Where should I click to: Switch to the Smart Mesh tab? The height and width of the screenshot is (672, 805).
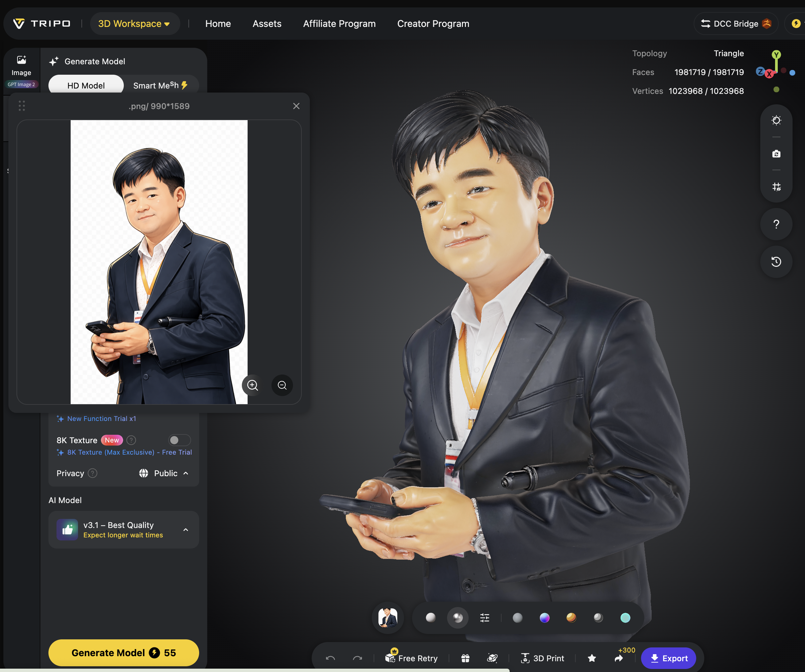click(x=160, y=85)
